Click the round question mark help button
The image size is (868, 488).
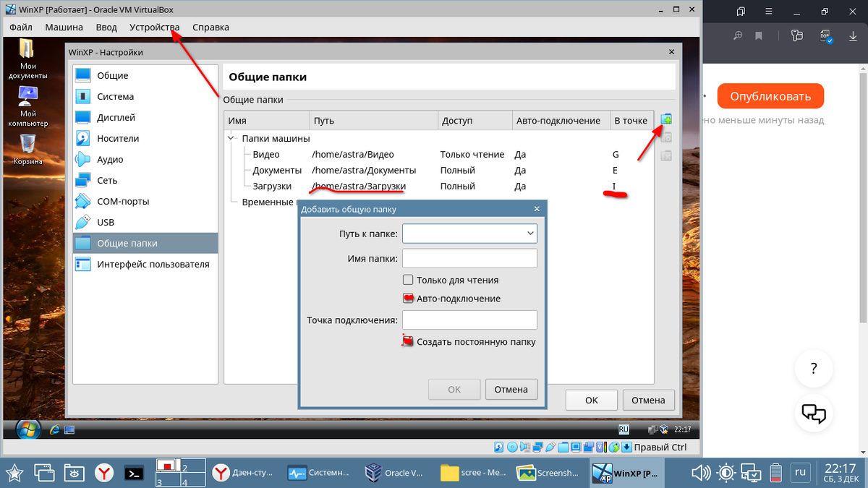click(x=814, y=369)
